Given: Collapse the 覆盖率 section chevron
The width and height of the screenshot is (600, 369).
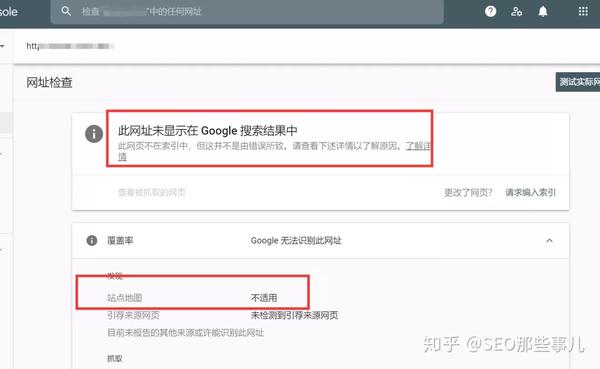Looking at the screenshot, I should 549,241.
